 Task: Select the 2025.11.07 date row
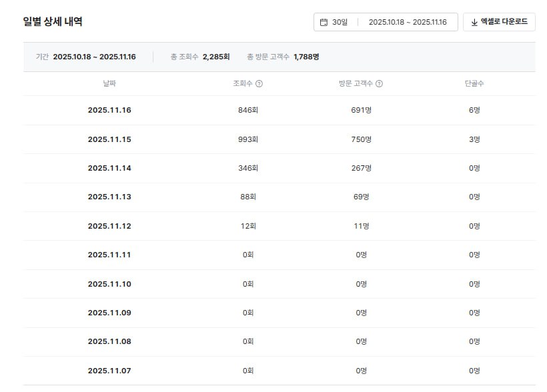109,371
